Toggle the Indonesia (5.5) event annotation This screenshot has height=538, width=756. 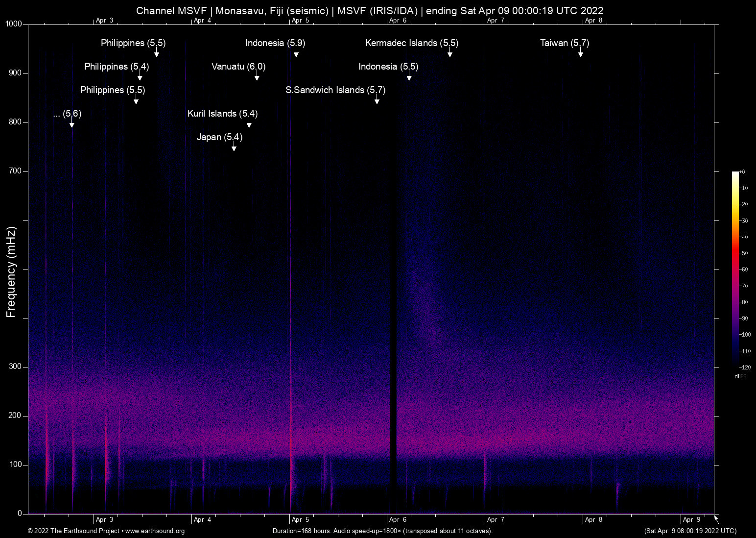410,77
